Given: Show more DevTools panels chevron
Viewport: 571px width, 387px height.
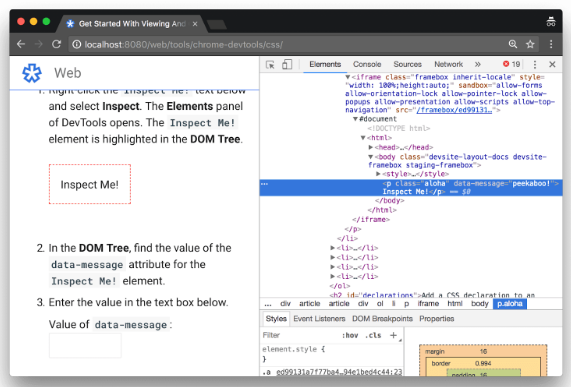Looking at the screenshot, I should [477, 64].
